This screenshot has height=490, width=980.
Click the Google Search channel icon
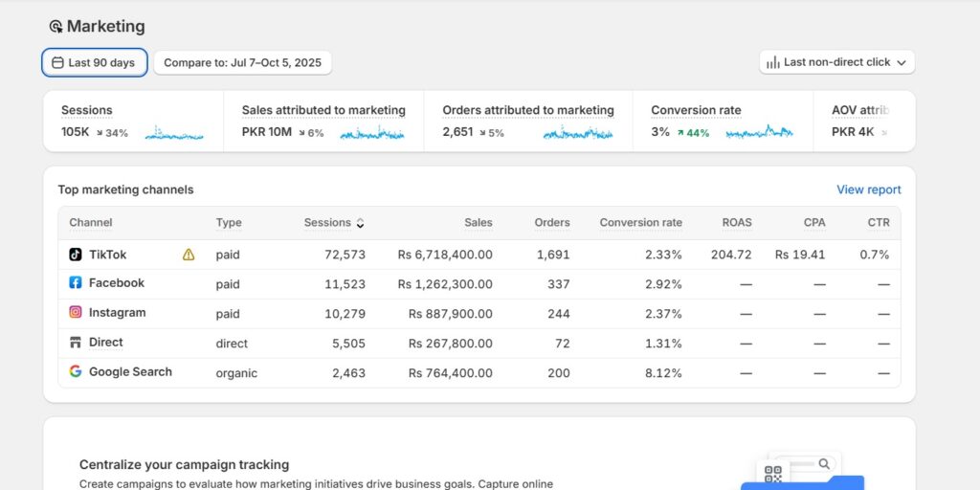click(x=76, y=372)
